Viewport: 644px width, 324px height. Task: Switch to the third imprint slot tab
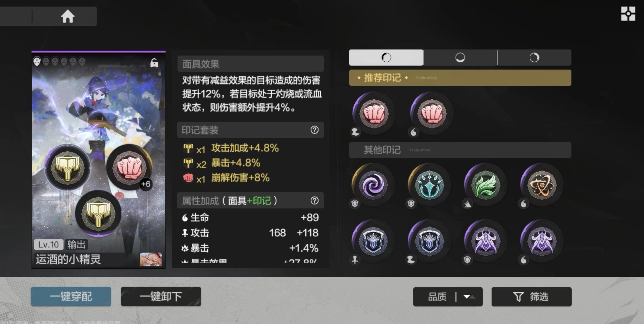534,58
